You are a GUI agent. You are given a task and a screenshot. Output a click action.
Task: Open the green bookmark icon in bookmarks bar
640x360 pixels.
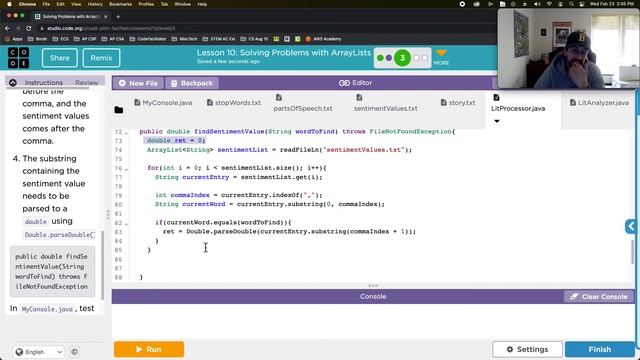tap(298, 39)
